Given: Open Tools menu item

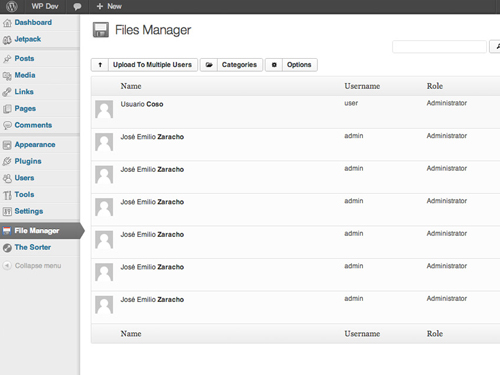Looking at the screenshot, I should tap(24, 194).
